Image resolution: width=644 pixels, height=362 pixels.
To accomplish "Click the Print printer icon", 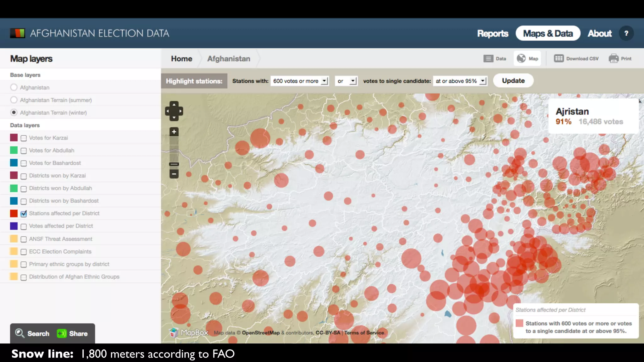I will 613,58.
